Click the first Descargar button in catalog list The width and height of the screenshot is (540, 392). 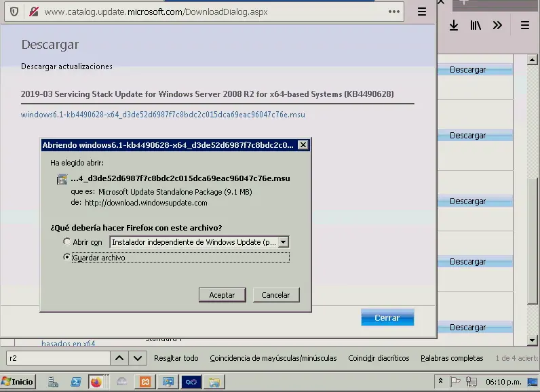(x=476, y=70)
